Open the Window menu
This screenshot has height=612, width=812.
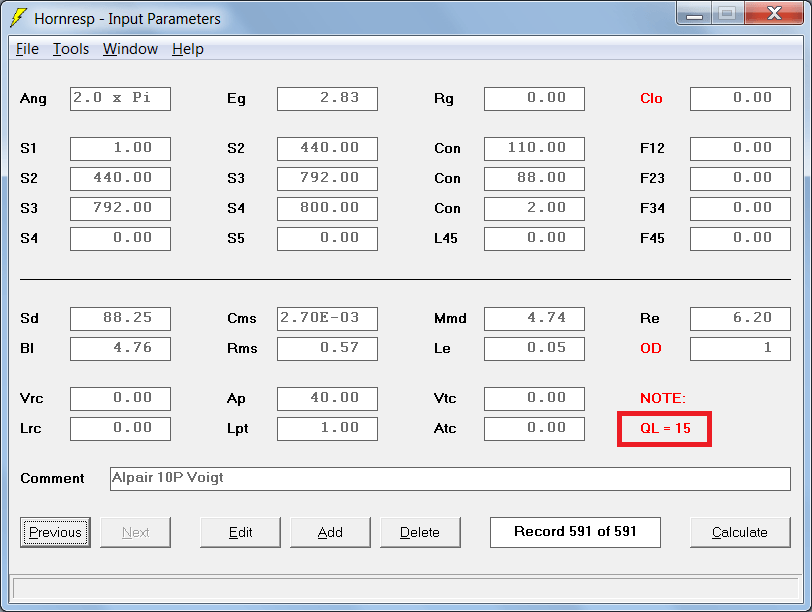[130, 49]
